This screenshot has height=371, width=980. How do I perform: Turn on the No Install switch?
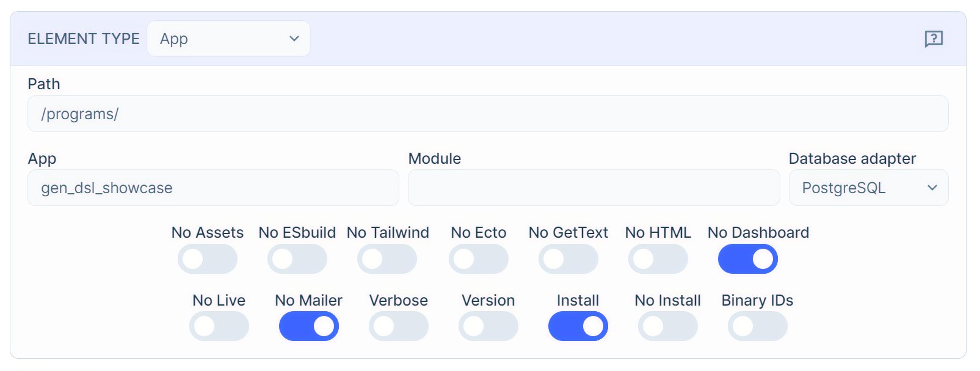pyautogui.click(x=668, y=326)
